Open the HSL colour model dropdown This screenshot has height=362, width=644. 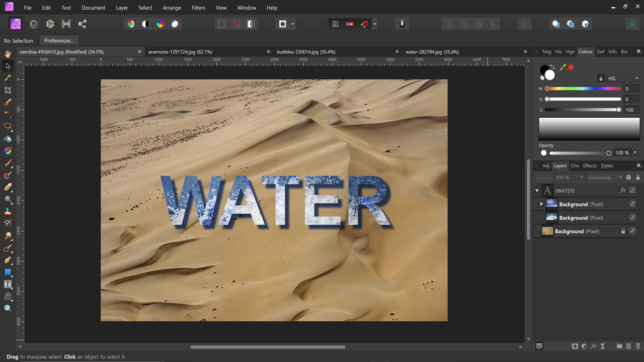click(623, 78)
